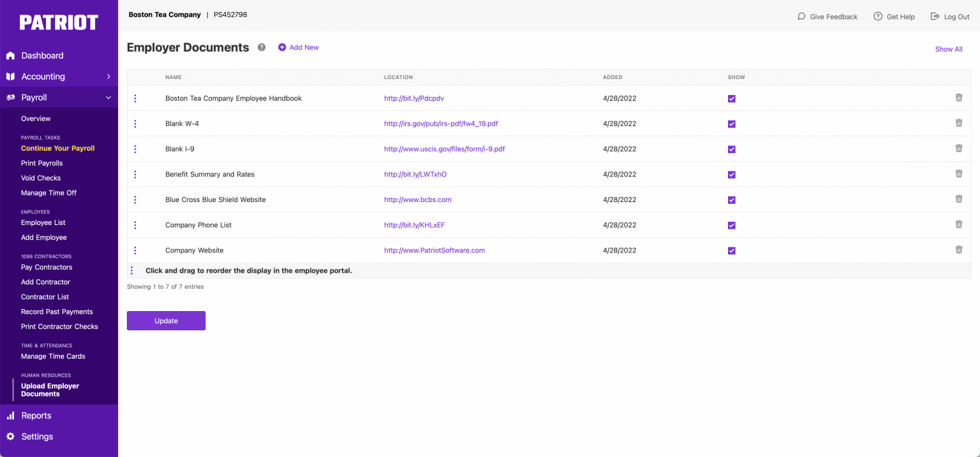
Task: Select Add Contractor in sidebar
Action: pos(45,282)
